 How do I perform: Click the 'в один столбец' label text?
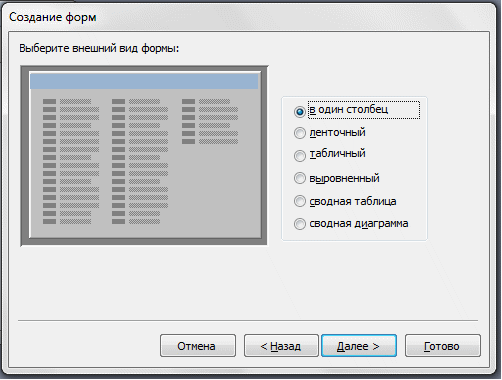pyautogui.click(x=349, y=110)
